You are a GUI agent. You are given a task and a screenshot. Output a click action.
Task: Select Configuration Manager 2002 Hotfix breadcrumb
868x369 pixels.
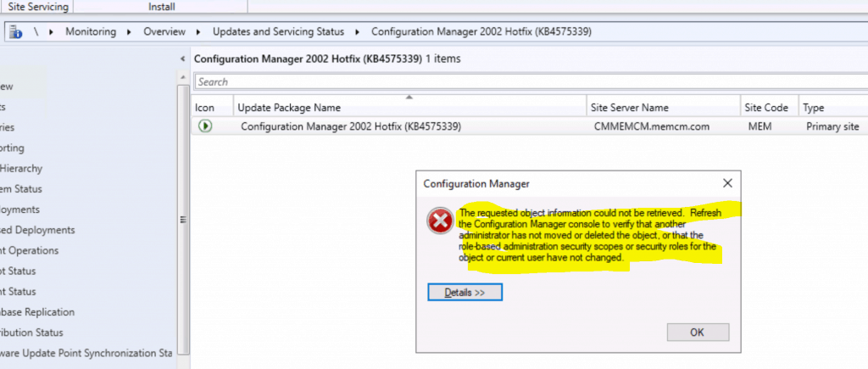pos(481,32)
